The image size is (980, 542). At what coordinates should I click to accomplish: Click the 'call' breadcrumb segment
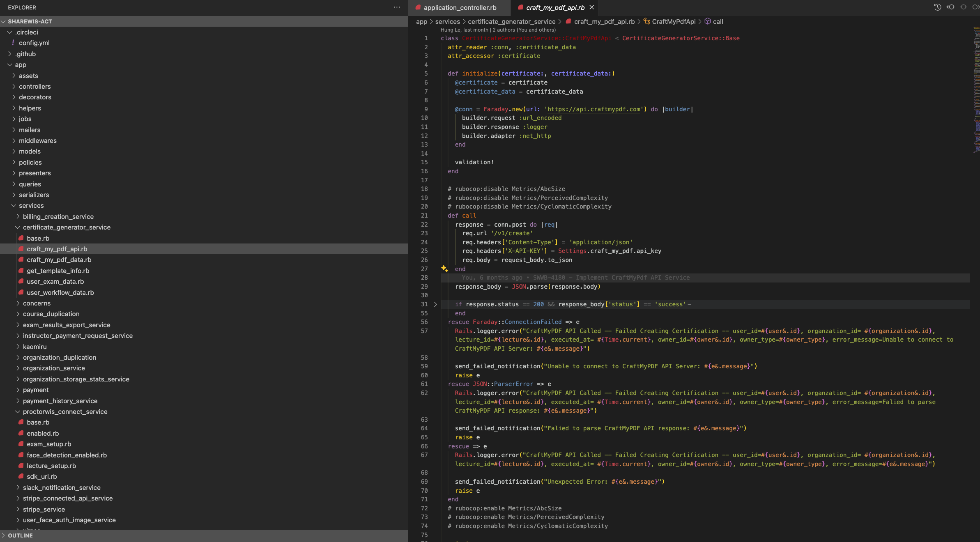click(718, 21)
